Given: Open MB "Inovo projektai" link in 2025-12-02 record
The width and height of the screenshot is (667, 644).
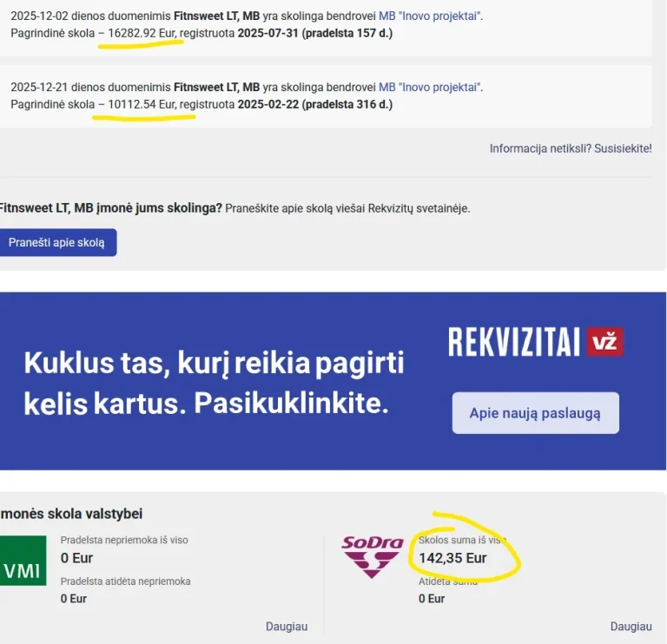Looking at the screenshot, I should [431, 16].
